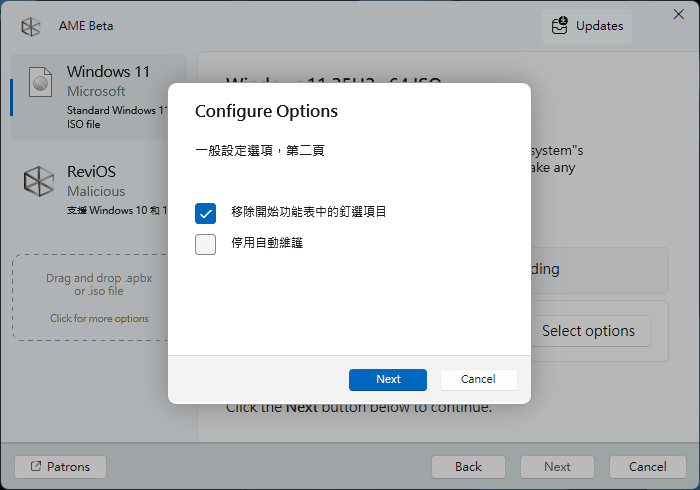Uncheck the 移除開始功能表中的釘選項目 checkbox
700x490 pixels.
pyautogui.click(x=206, y=212)
